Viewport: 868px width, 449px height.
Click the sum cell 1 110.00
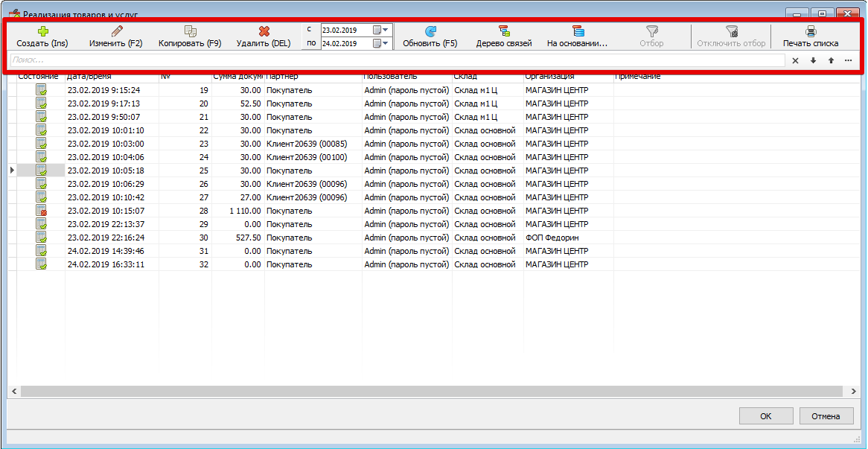(239, 211)
